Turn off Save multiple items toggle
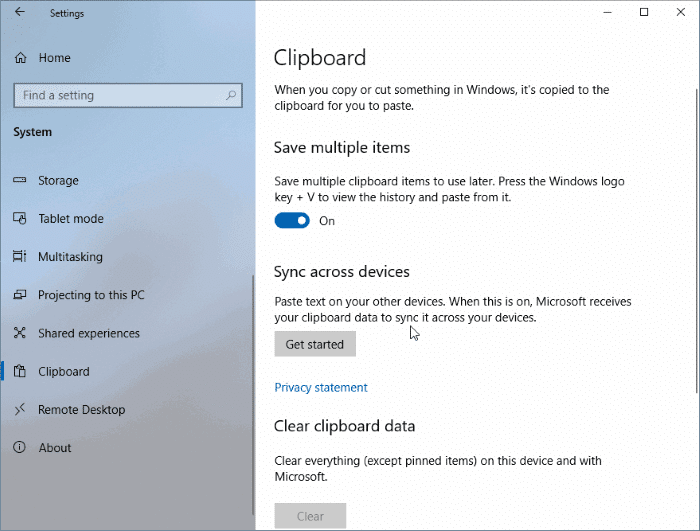The image size is (700, 531). [x=292, y=221]
